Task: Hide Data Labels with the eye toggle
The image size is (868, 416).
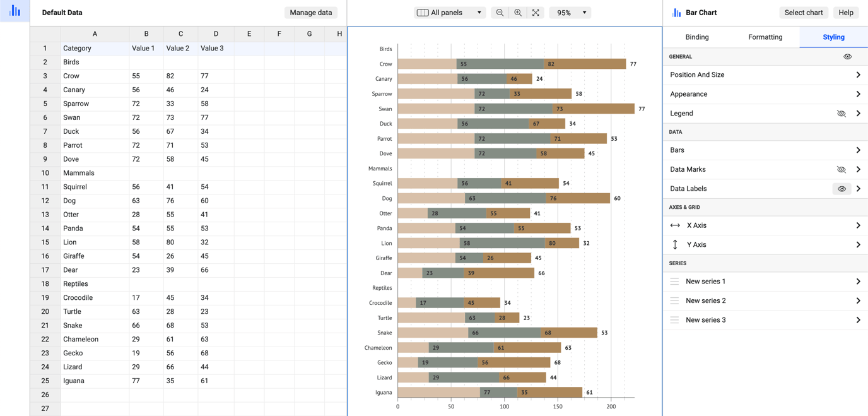Action: tap(842, 189)
